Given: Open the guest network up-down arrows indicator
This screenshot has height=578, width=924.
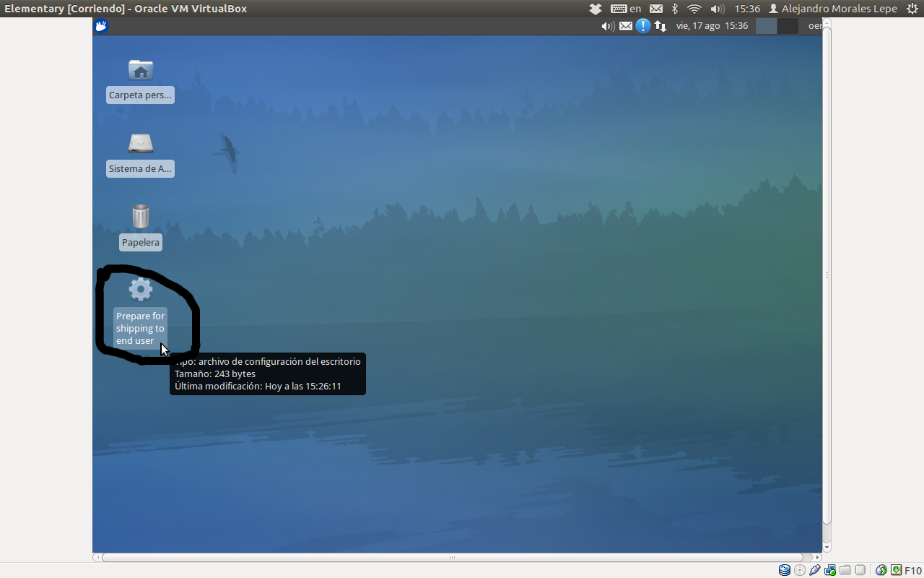Looking at the screenshot, I should point(660,26).
